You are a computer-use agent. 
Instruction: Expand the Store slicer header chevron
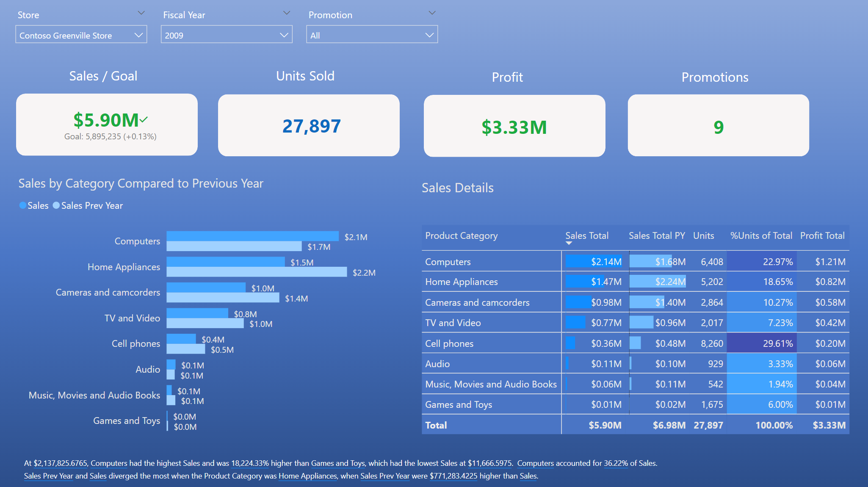click(x=141, y=13)
